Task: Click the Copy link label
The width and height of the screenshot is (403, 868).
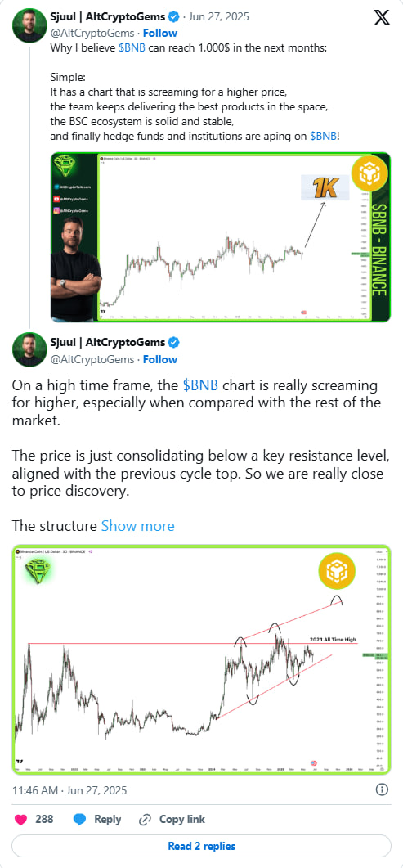Action: (x=181, y=819)
